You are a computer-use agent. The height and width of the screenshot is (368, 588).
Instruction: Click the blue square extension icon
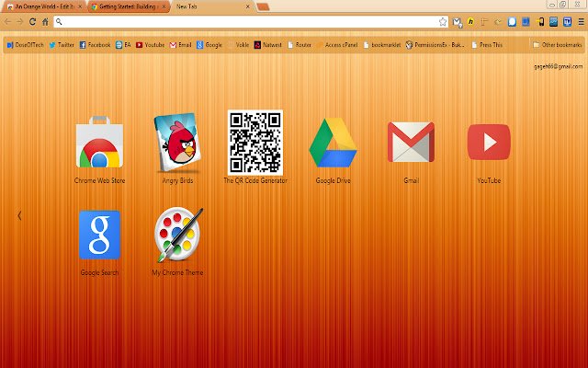coord(526,22)
